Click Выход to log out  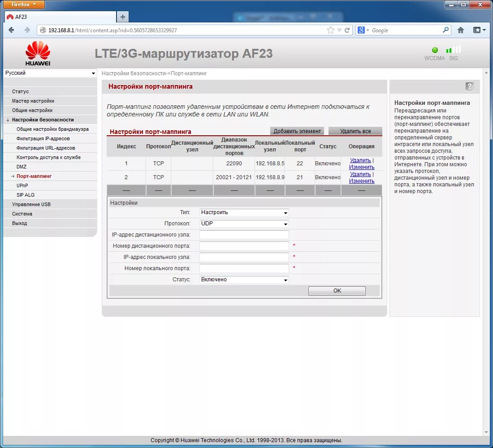point(19,224)
